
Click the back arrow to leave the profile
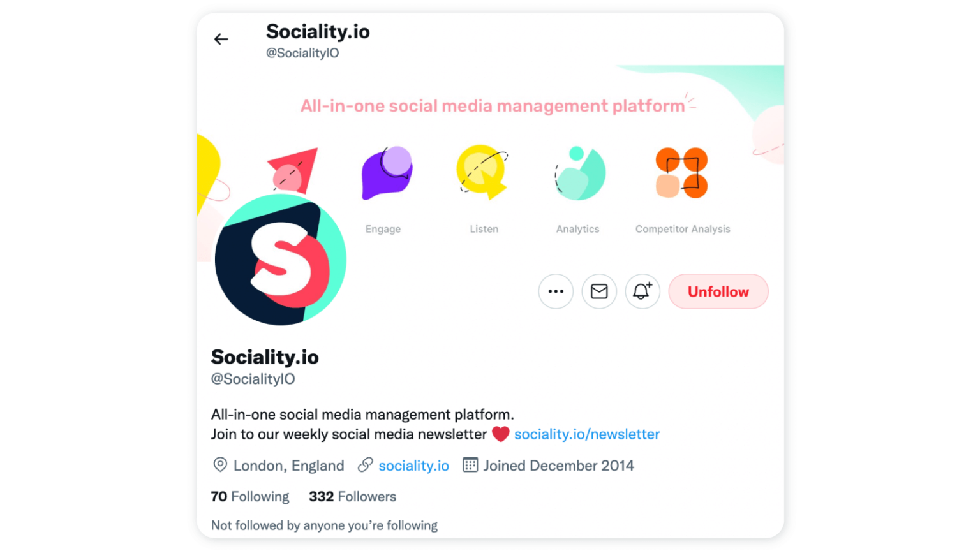pos(221,39)
